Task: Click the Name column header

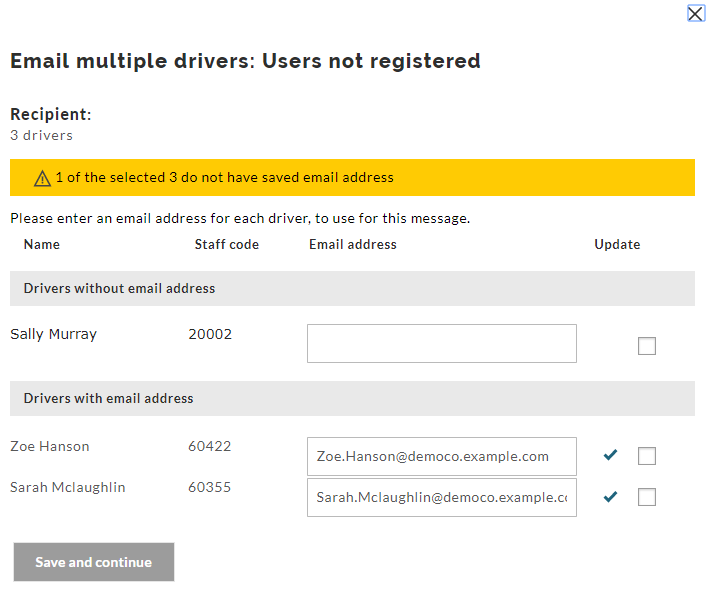Action: 42,244
